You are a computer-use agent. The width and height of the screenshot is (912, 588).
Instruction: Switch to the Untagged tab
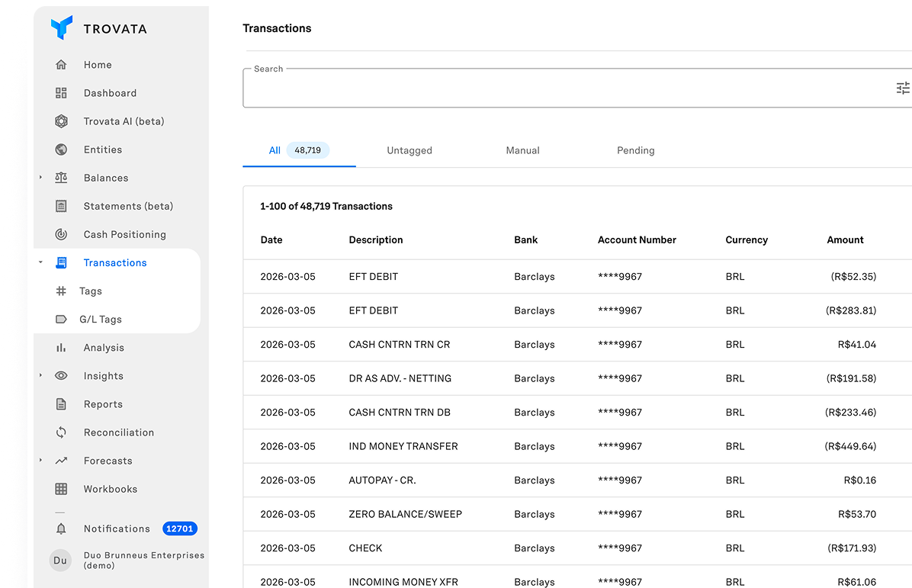(409, 150)
